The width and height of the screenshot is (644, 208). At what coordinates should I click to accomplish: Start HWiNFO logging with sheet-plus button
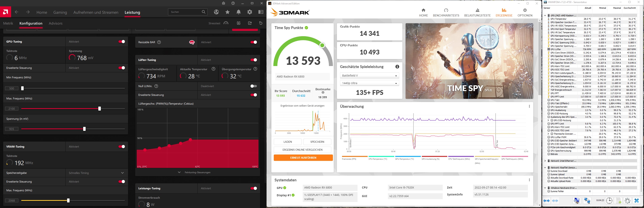point(619,201)
